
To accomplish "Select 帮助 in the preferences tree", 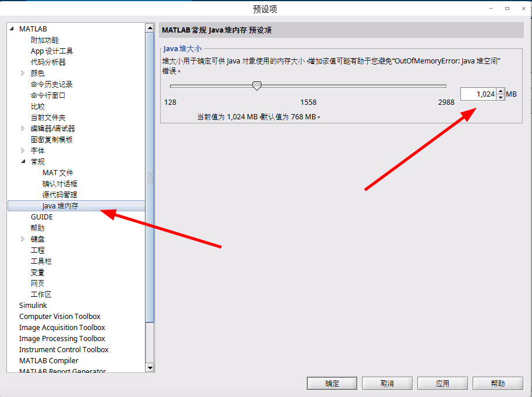I will click(x=37, y=228).
